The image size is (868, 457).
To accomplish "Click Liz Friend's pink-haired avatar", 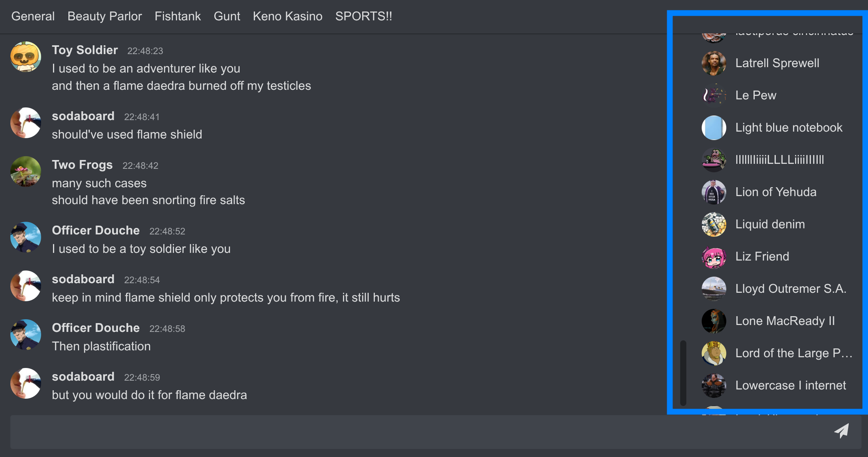I will [x=714, y=257].
